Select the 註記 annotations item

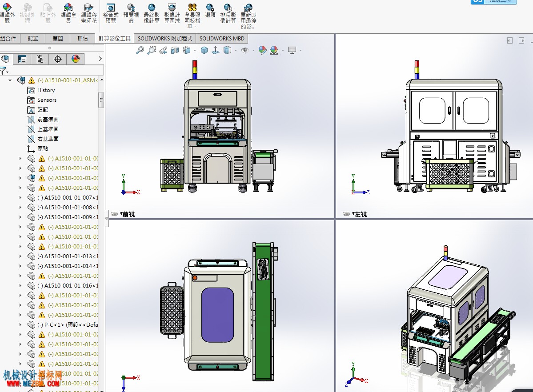point(37,110)
